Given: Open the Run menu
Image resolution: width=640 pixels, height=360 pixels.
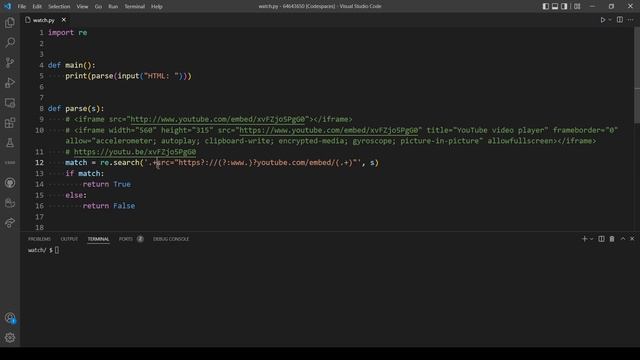Looking at the screenshot, I should point(113,7).
